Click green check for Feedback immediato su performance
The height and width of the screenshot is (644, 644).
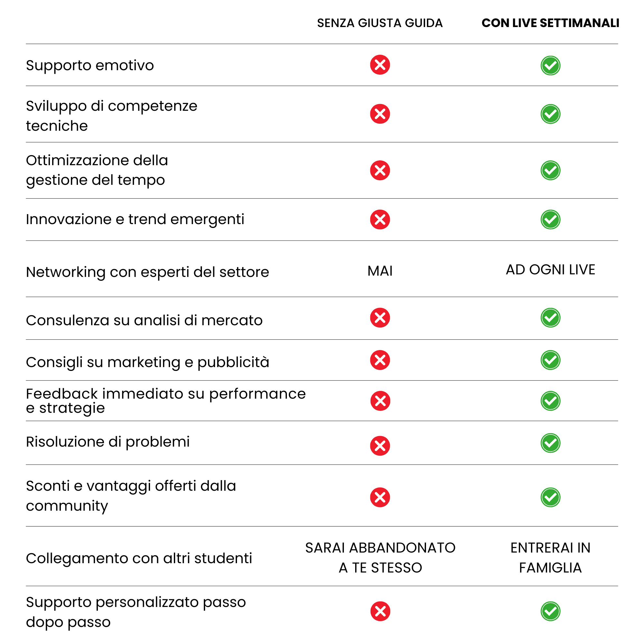(550, 401)
